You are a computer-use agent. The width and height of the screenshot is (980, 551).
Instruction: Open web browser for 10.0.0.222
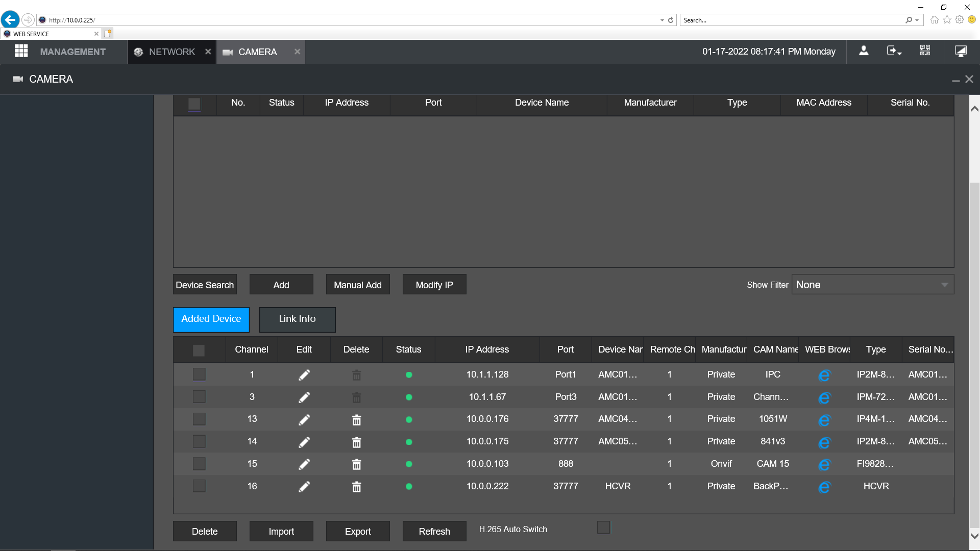[x=824, y=487]
